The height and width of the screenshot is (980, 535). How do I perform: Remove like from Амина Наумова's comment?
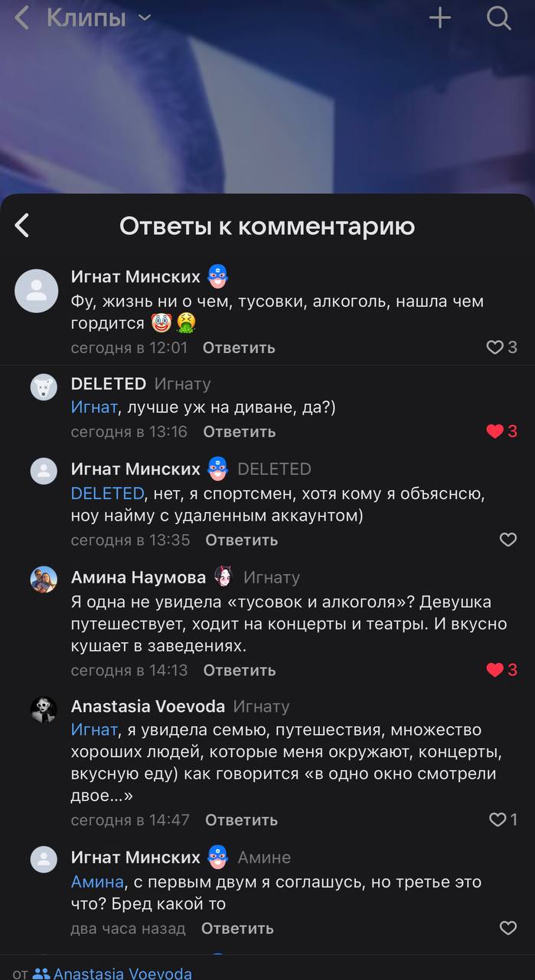[495, 670]
